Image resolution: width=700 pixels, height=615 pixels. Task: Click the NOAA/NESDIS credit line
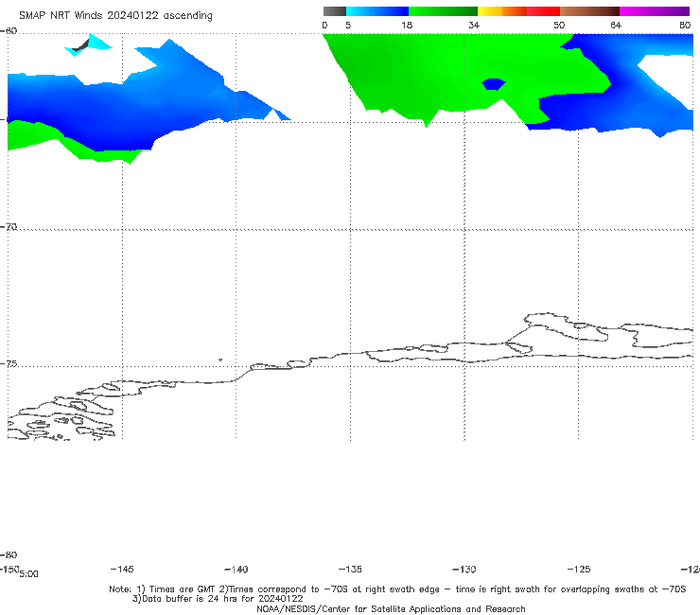[x=391, y=609]
